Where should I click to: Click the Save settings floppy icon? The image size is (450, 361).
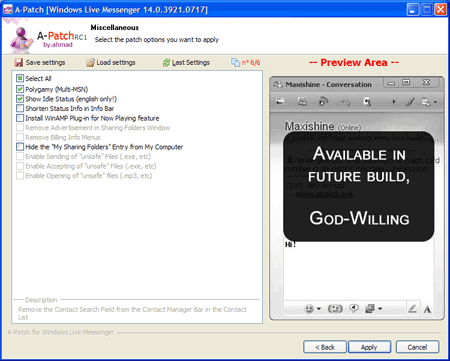[19, 62]
